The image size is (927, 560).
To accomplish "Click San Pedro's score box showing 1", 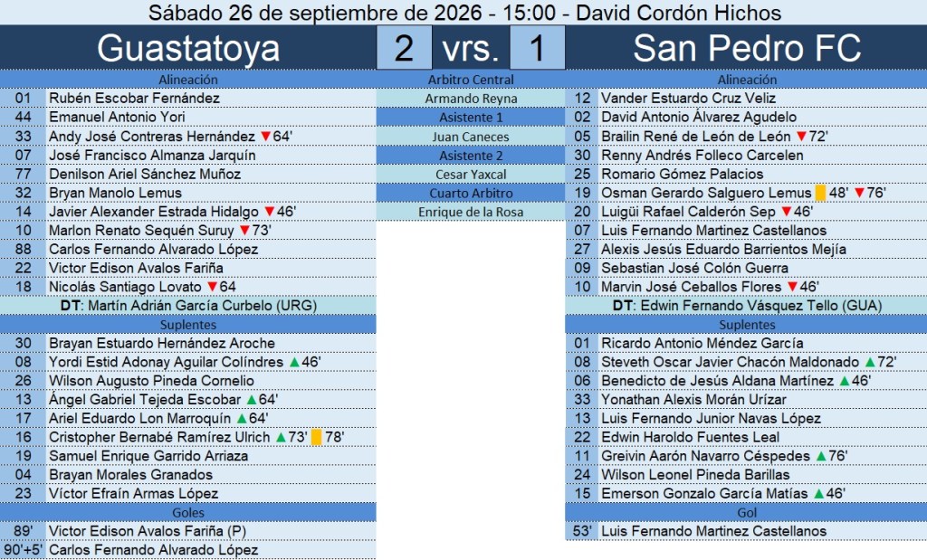I will pos(538,48).
